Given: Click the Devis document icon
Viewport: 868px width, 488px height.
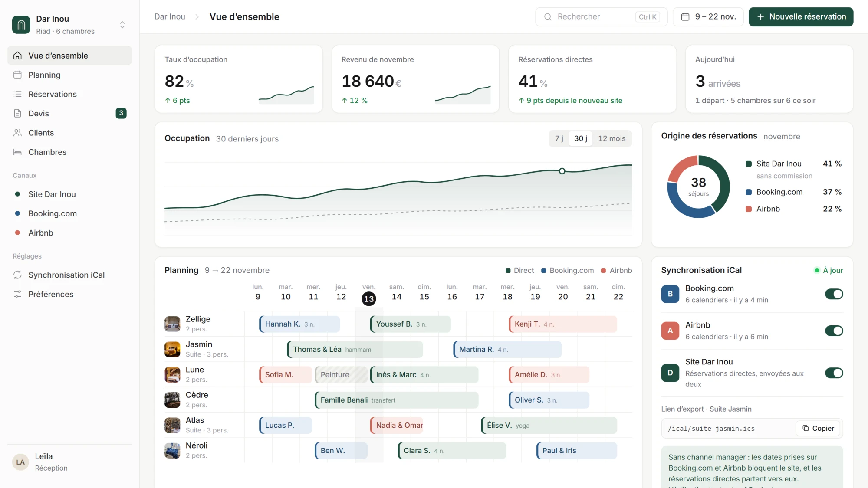Looking at the screenshot, I should point(17,113).
